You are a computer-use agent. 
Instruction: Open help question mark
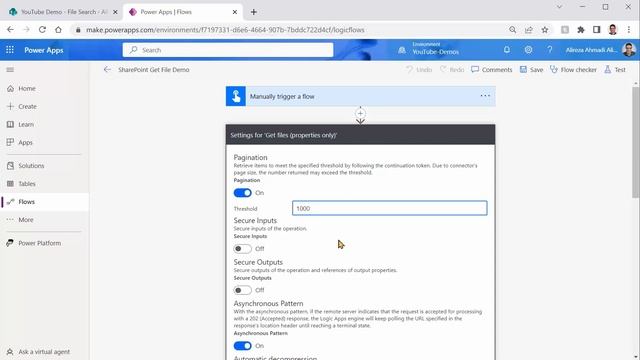click(x=550, y=50)
